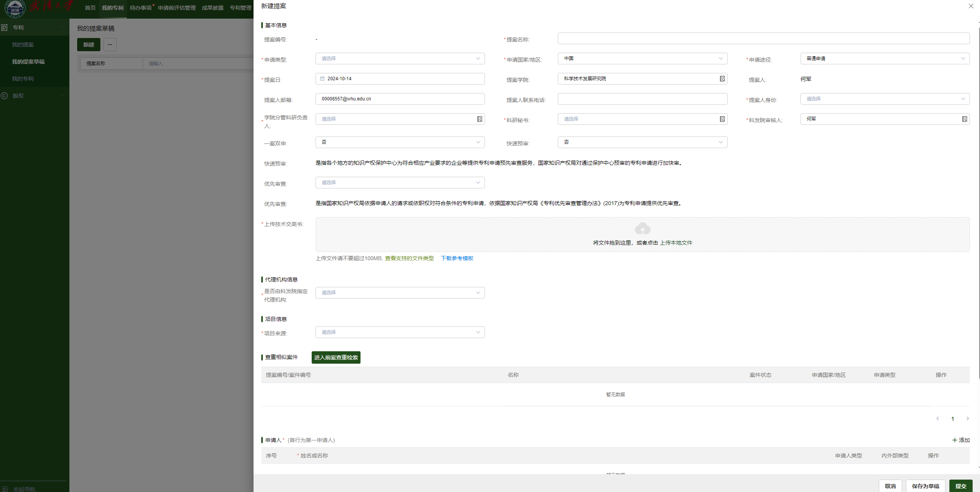Click the 提案名称 search input in draft list
980x492 pixels.
[x=198, y=64]
